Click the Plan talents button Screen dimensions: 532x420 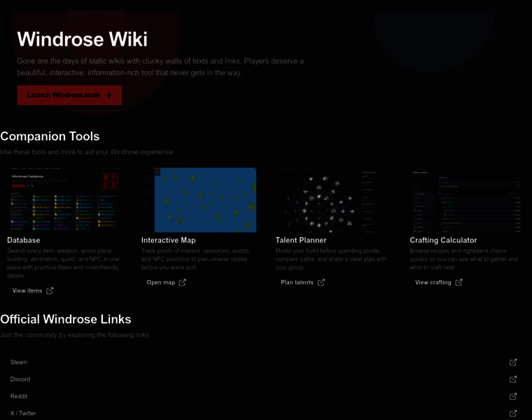pyautogui.click(x=302, y=282)
